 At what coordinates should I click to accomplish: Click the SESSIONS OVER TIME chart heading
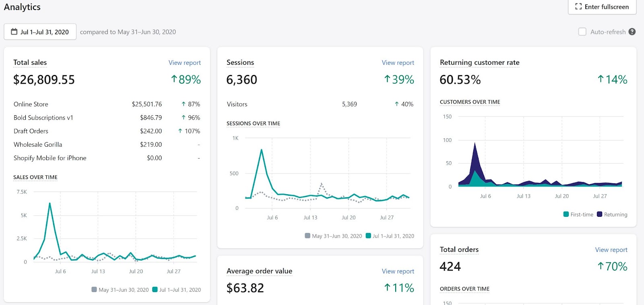coord(254,123)
